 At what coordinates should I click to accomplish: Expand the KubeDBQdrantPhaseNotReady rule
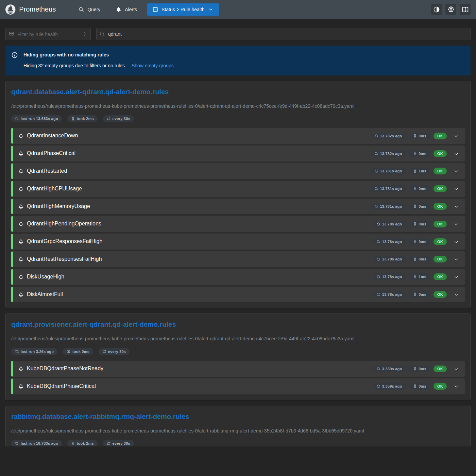456,369
